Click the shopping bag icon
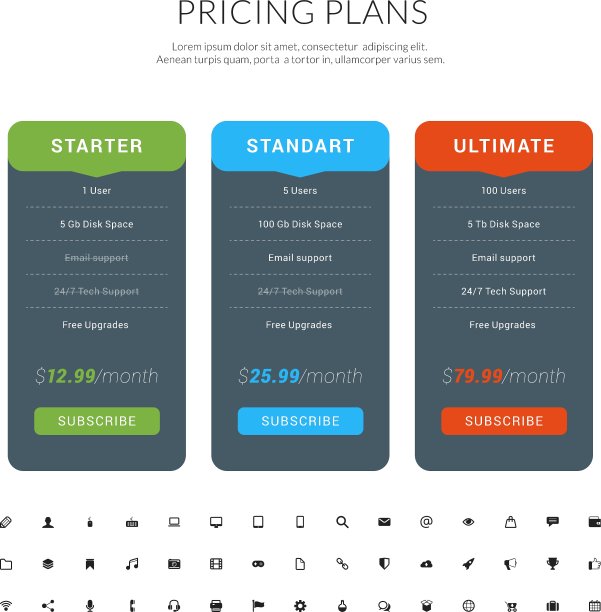 point(510,522)
